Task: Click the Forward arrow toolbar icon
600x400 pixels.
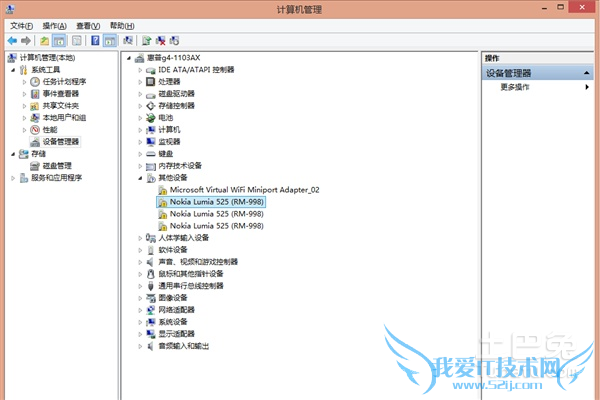Action: 26,41
